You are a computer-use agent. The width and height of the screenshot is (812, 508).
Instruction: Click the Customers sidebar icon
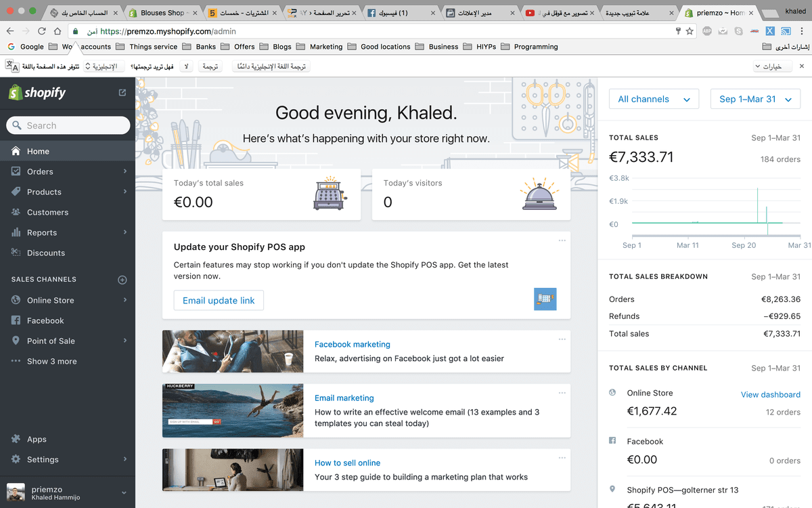[16, 212]
